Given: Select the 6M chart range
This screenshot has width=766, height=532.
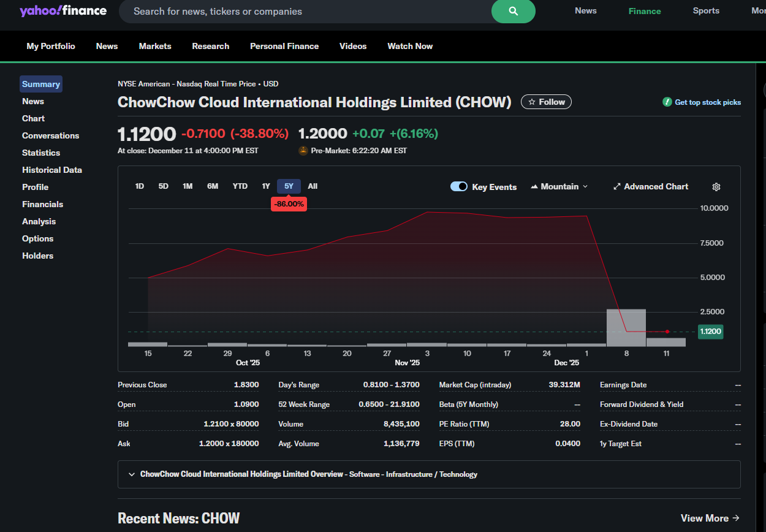Looking at the screenshot, I should coord(213,186).
